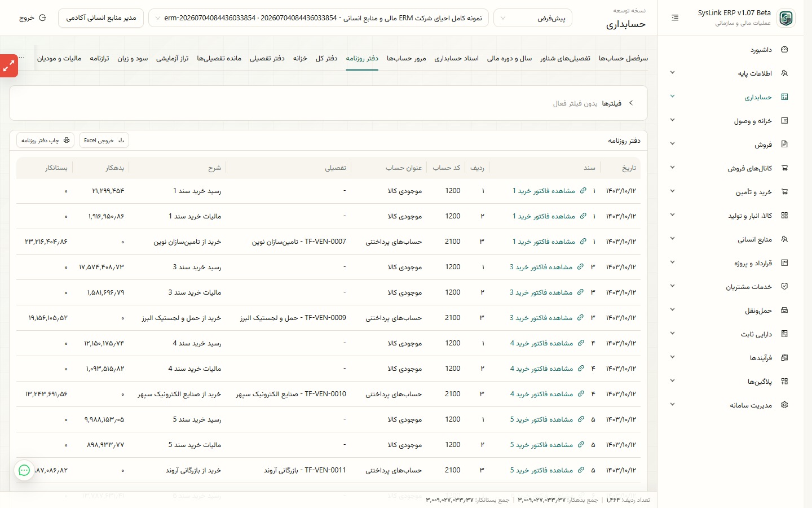The image size is (812, 508).
Task: Click the کد حساب column header
Action: (447, 168)
